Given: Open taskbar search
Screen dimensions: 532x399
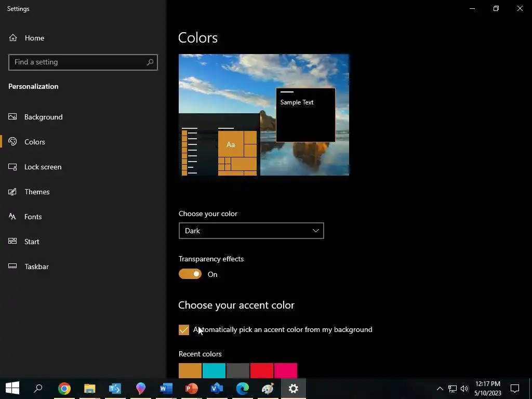Looking at the screenshot, I should 38,388.
